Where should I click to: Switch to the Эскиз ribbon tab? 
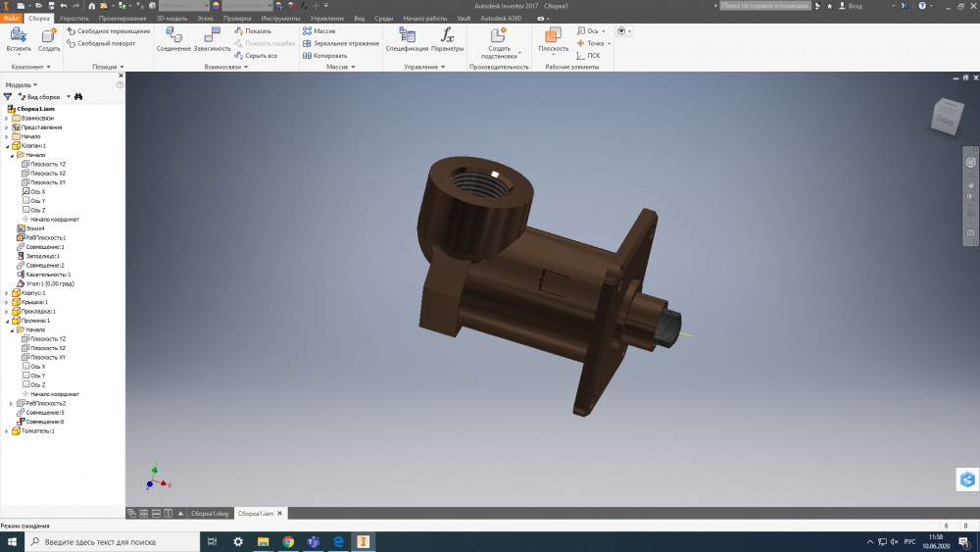[x=205, y=19]
